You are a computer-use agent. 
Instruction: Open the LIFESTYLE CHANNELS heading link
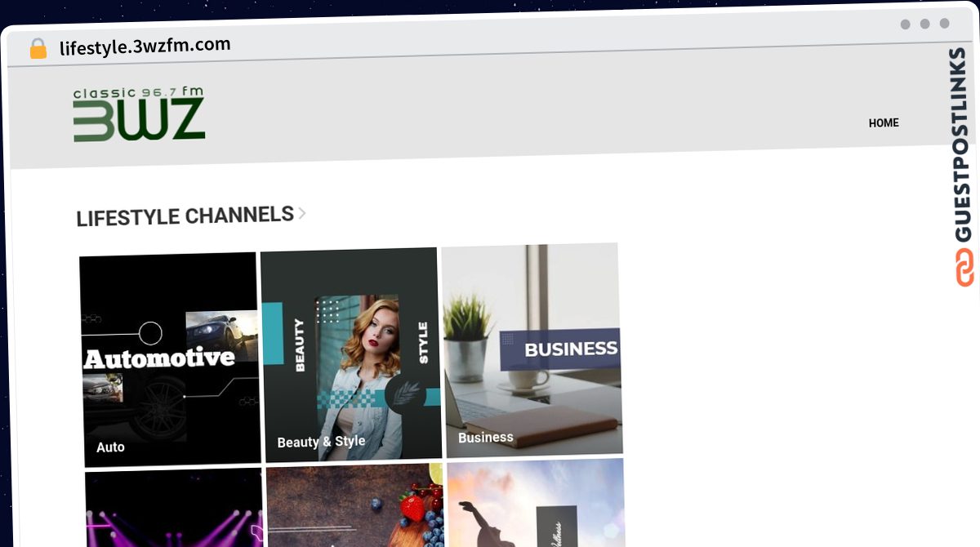(x=185, y=216)
